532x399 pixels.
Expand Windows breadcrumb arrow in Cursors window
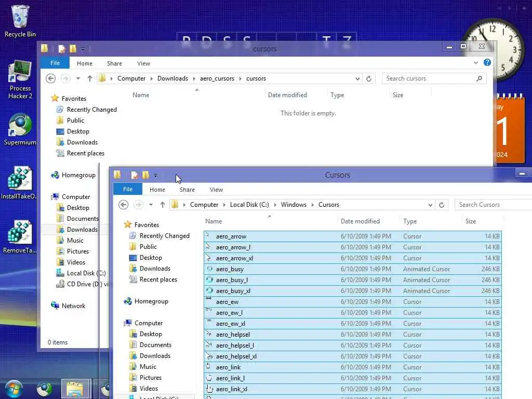coord(312,205)
